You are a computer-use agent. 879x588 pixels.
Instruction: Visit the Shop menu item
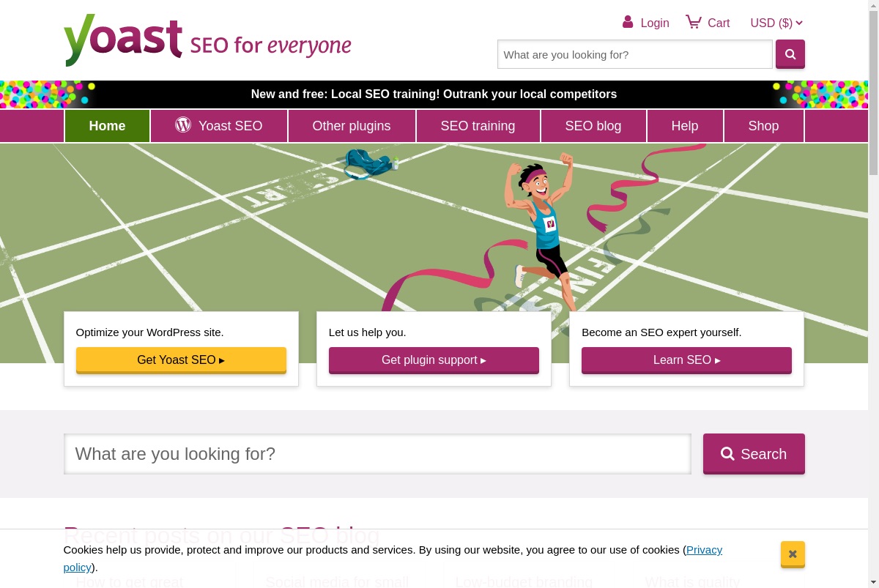coord(763,126)
